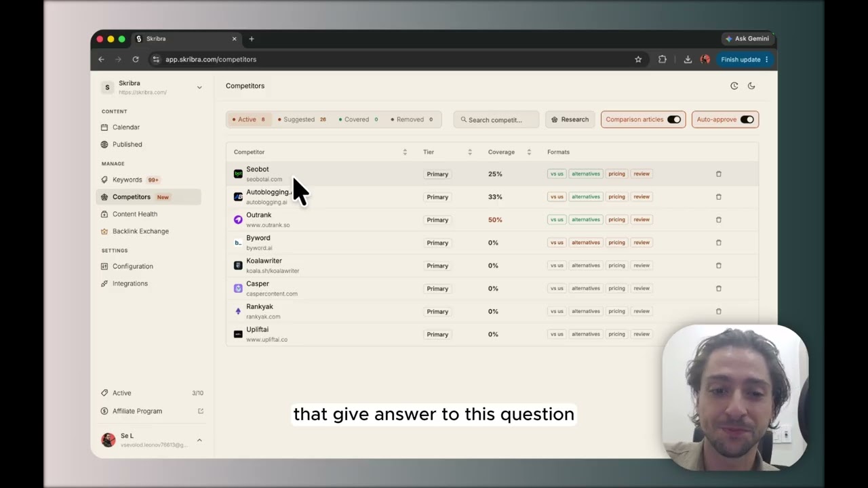The width and height of the screenshot is (868, 488).
Task: Click the Ask Gemini button
Action: click(747, 39)
